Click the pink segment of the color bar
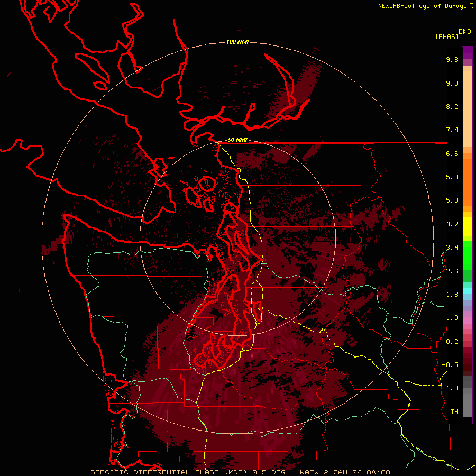This screenshot has width=476, height=476. coord(467,321)
